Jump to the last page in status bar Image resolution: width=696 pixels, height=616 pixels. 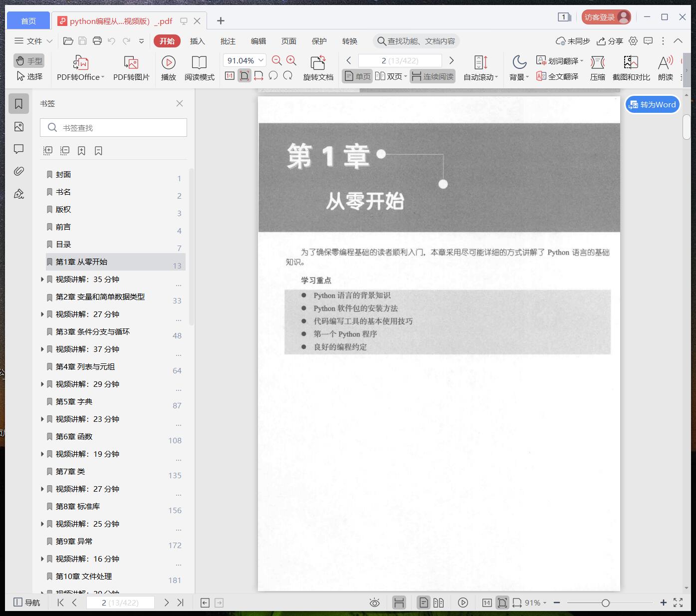pyautogui.click(x=181, y=603)
